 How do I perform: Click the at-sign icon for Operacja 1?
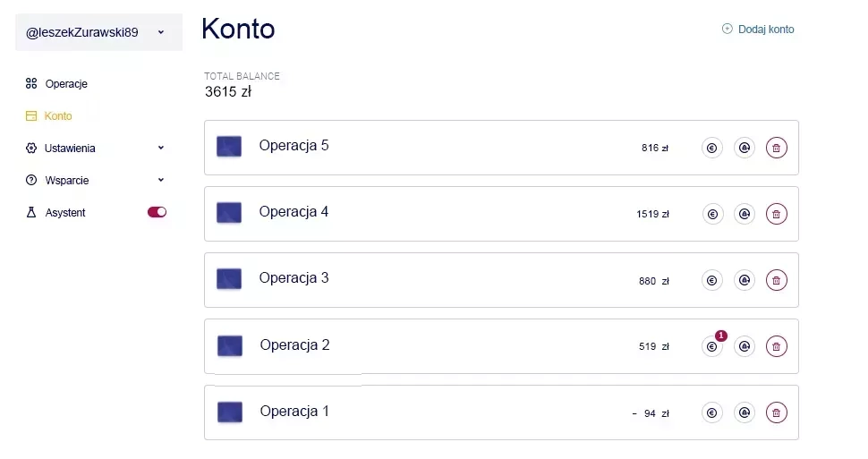coord(744,413)
